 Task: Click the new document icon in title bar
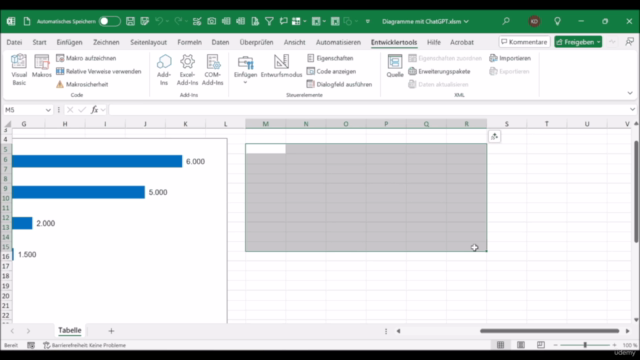click(27, 21)
